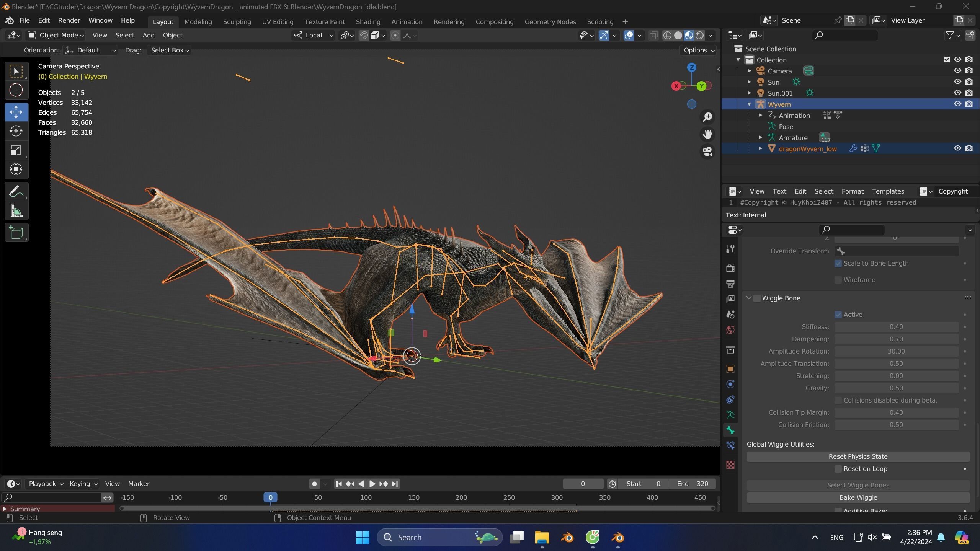Open the Armature data properties tab
Screen dimensions: 980x551
(x=730, y=415)
